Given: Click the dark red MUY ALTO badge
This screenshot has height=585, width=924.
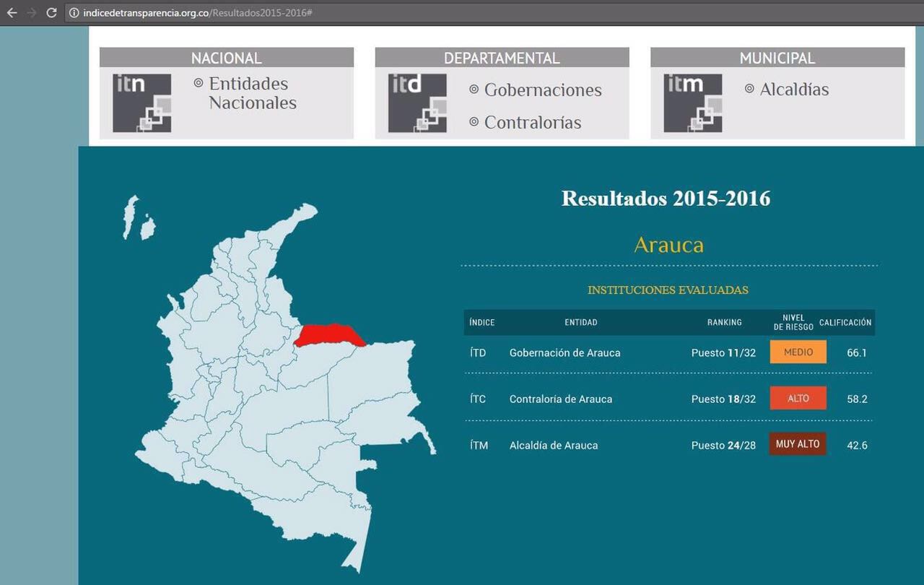Looking at the screenshot, I should tap(798, 443).
